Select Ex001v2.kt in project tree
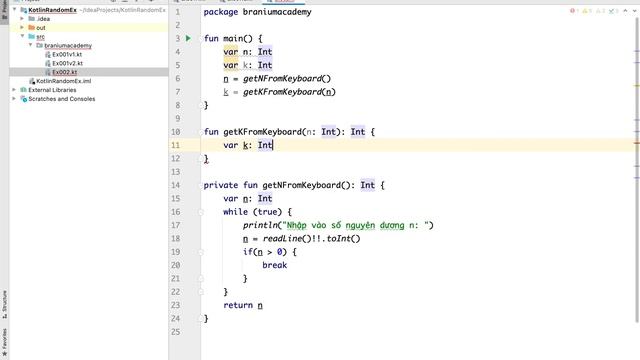The image size is (640, 360). pos(67,63)
